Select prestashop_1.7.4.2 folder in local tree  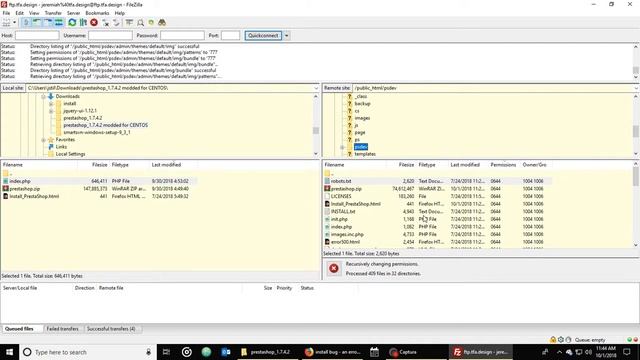83,118
